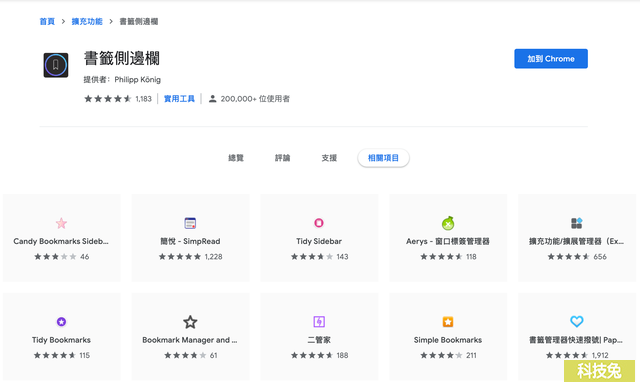The height and width of the screenshot is (387, 640).
Task: Click the 200,000+ 位使用者 text
Action: point(255,99)
